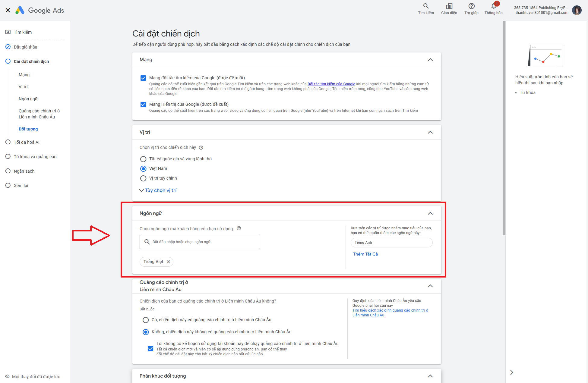Select the Việt Nam location radio
The width and height of the screenshot is (588, 383).
[x=143, y=169]
